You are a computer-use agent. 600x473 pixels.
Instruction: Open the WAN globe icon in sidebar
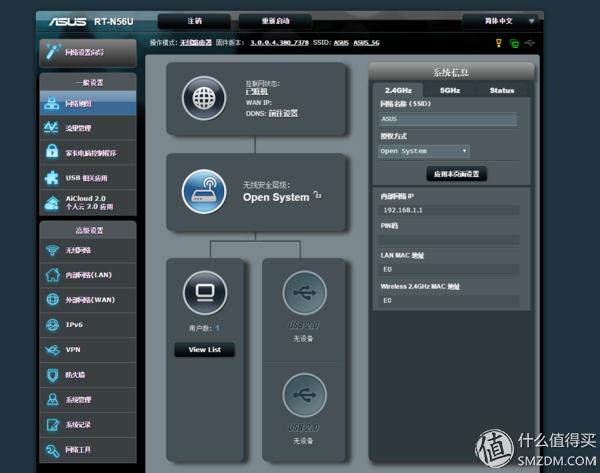tap(52, 299)
